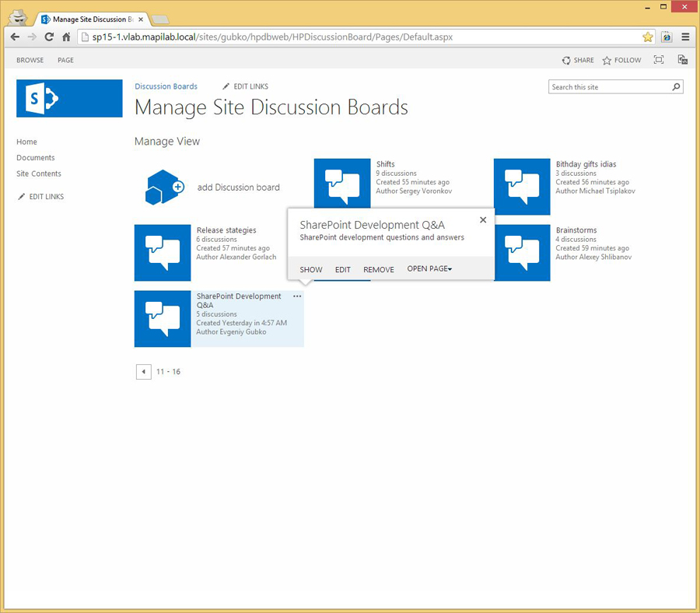Close the SharePoint Development Q&A callout
The width and height of the screenshot is (700, 613).
482,219
